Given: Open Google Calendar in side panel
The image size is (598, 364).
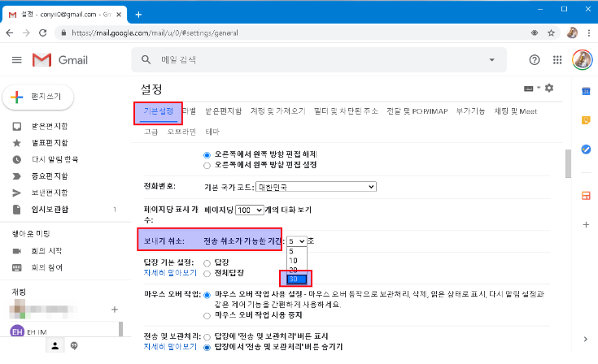Looking at the screenshot, I should coord(584,91).
